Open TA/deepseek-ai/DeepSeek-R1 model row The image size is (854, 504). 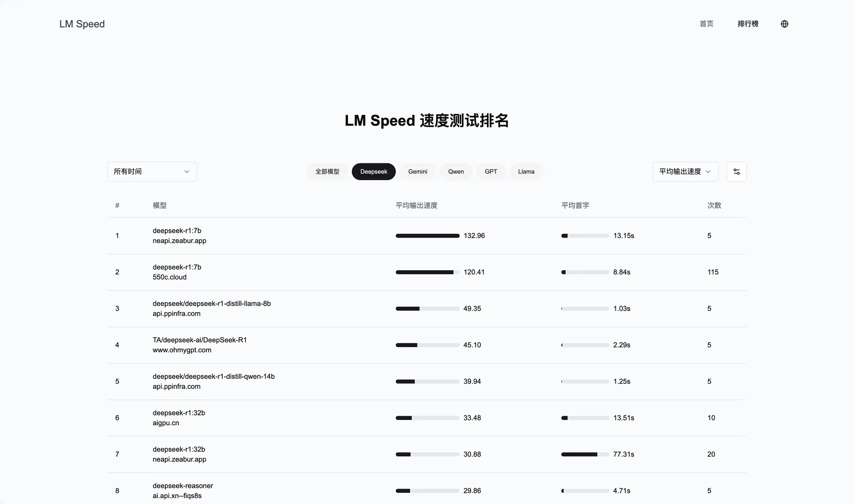click(x=427, y=345)
